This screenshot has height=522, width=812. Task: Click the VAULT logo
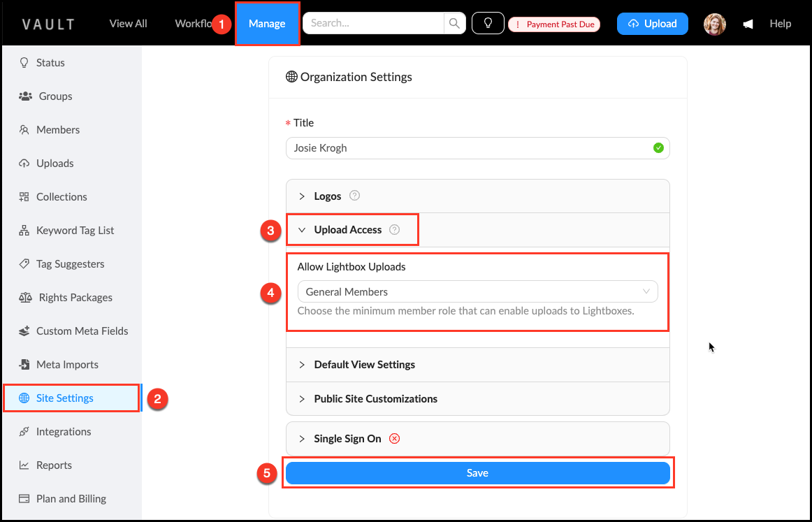(48, 24)
